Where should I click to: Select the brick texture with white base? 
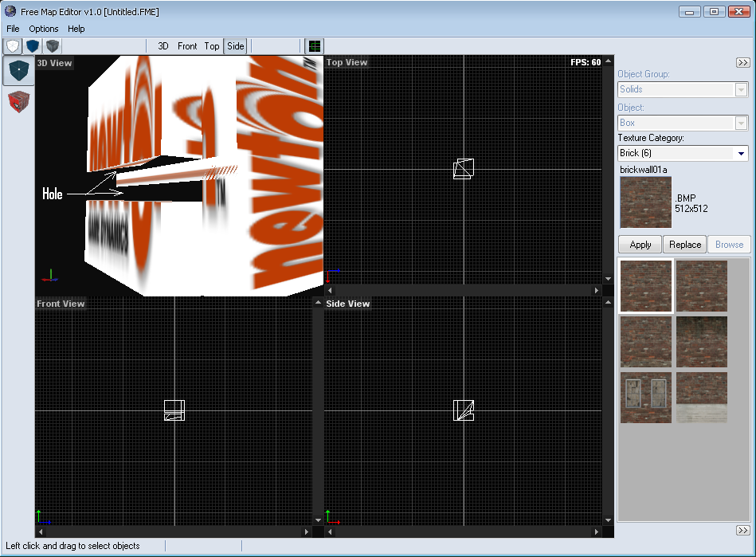tap(702, 398)
